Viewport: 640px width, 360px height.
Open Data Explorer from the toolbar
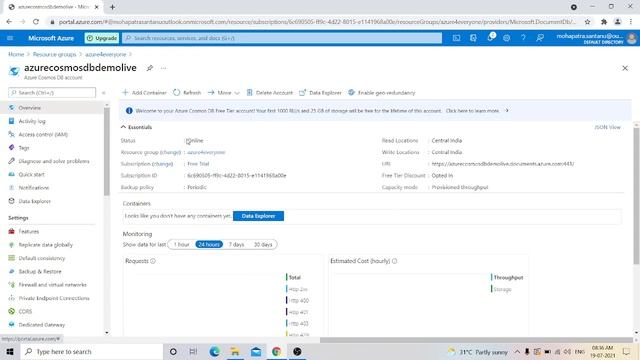320,93
